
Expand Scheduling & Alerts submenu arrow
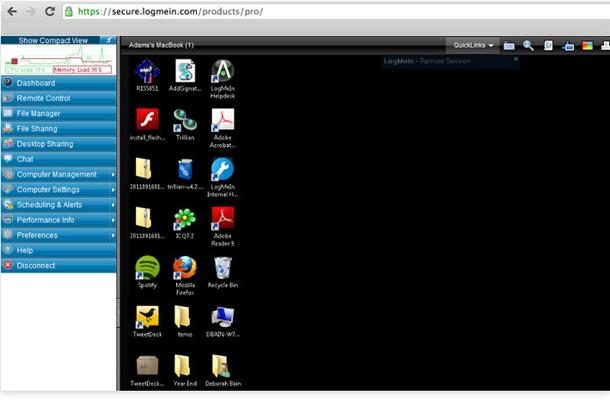click(113, 205)
